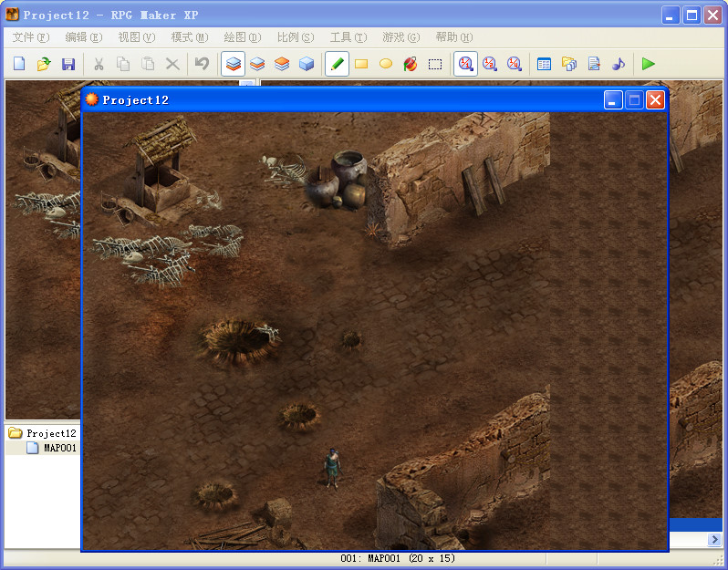
Task: Select the Rectangle drawing tool
Action: pyautogui.click(x=361, y=64)
